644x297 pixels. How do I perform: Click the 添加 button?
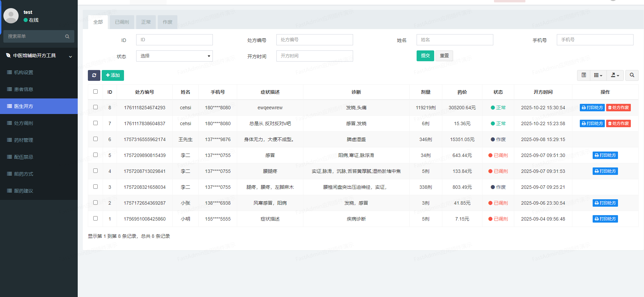[x=113, y=75]
